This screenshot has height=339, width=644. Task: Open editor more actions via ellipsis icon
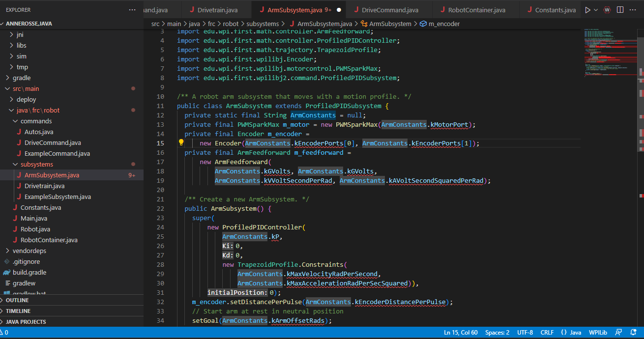(633, 10)
